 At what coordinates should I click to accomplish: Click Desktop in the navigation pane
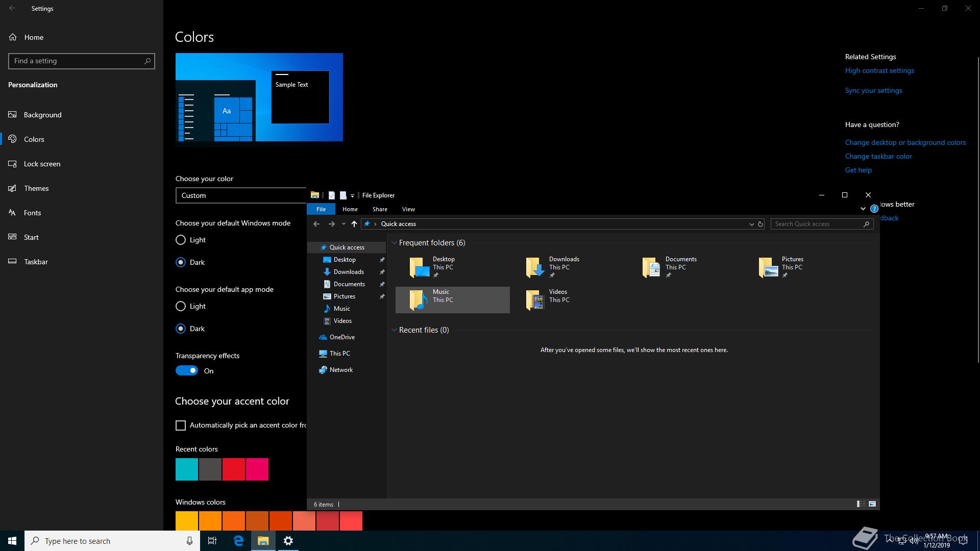[345, 260]
